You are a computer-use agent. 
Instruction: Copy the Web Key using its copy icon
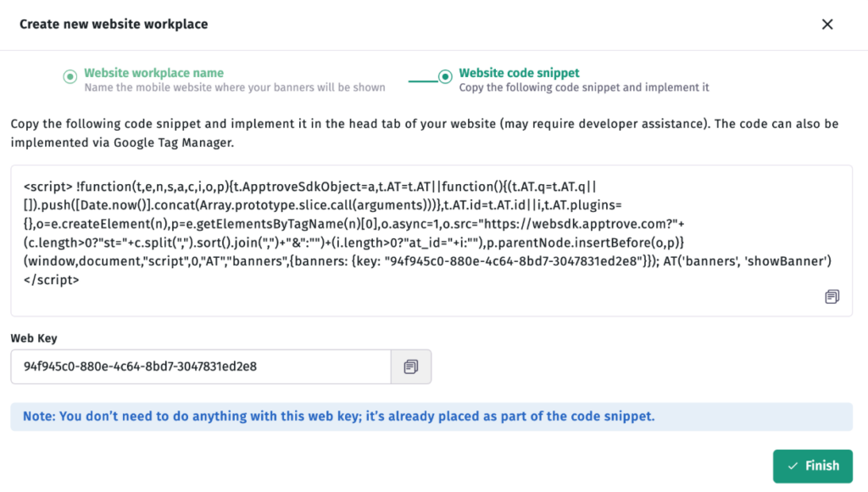tap(411, 366)
